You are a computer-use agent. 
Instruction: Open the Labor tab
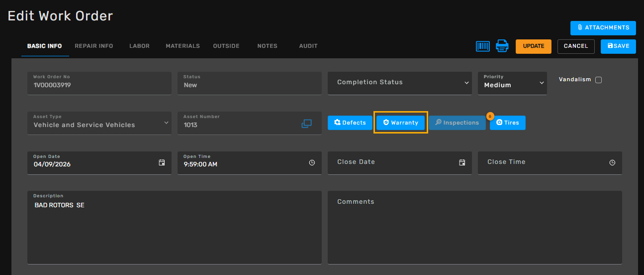(139, 46)
